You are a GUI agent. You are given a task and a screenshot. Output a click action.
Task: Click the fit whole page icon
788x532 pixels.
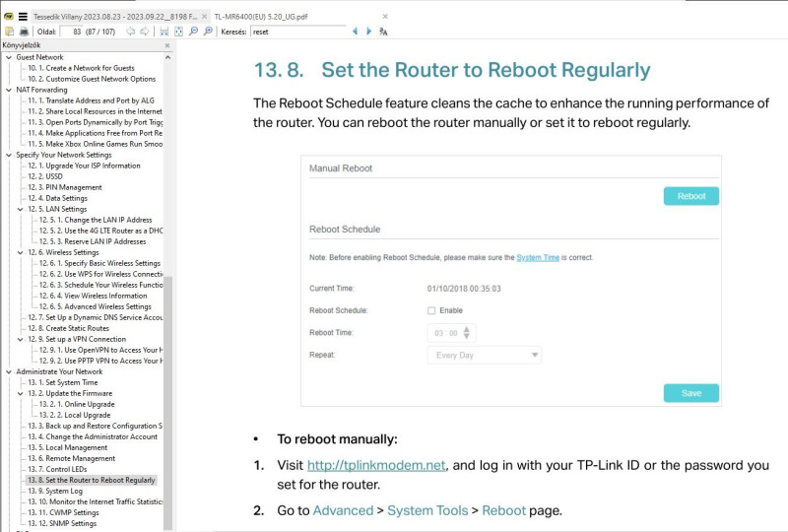pyautogui.click(x=178, y=32)
